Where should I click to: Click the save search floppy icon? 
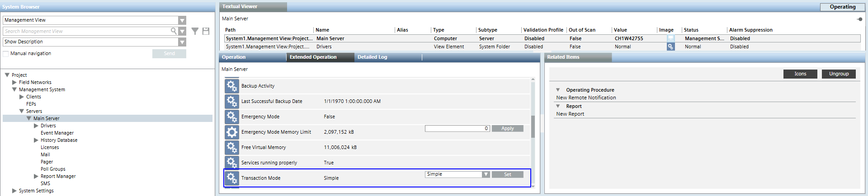[206, 31]
